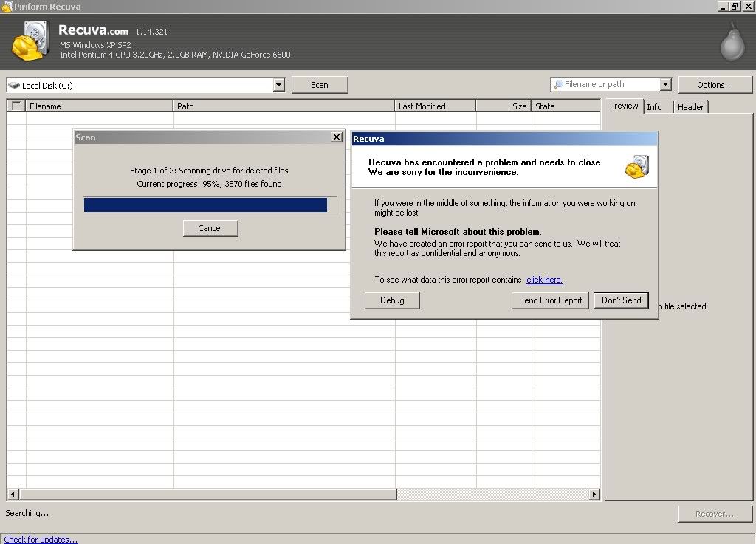Click the 'Searching...' status bar text
The width and height of the screenshot is (756, 544).
27,513
